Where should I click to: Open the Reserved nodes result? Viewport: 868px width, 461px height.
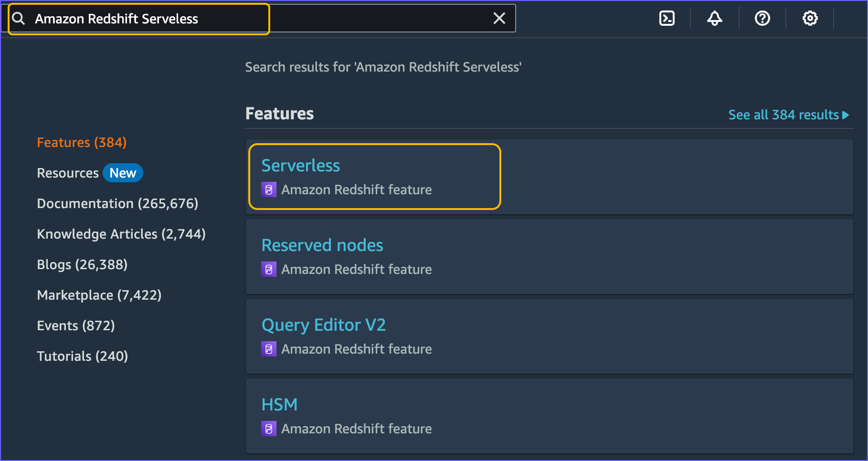[322, 245]
